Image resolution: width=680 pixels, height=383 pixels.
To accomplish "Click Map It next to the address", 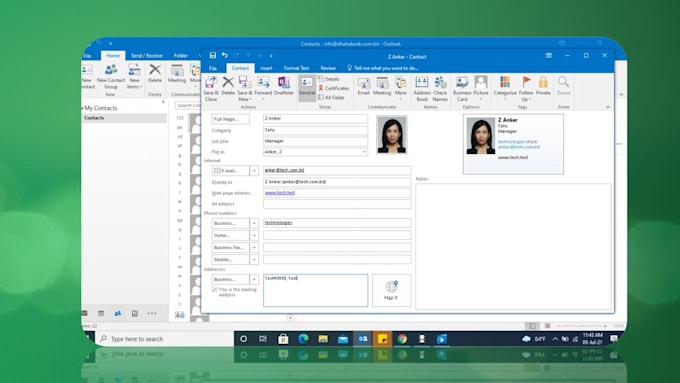I will 391,290.
